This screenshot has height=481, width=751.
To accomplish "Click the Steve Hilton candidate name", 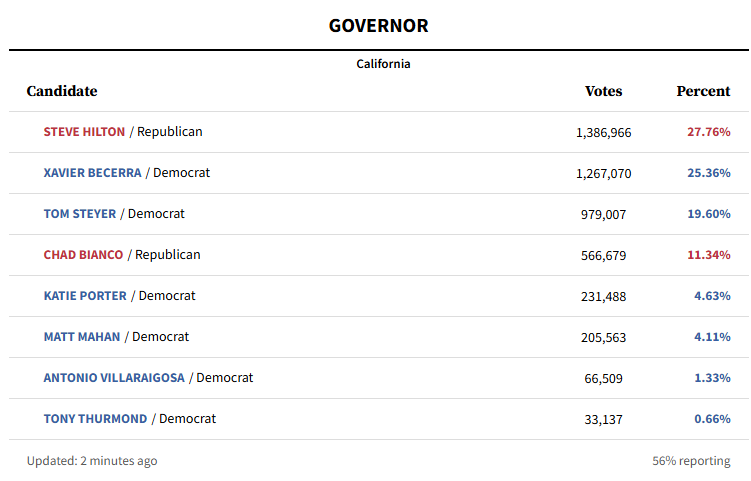I will [x=84, y=132].
